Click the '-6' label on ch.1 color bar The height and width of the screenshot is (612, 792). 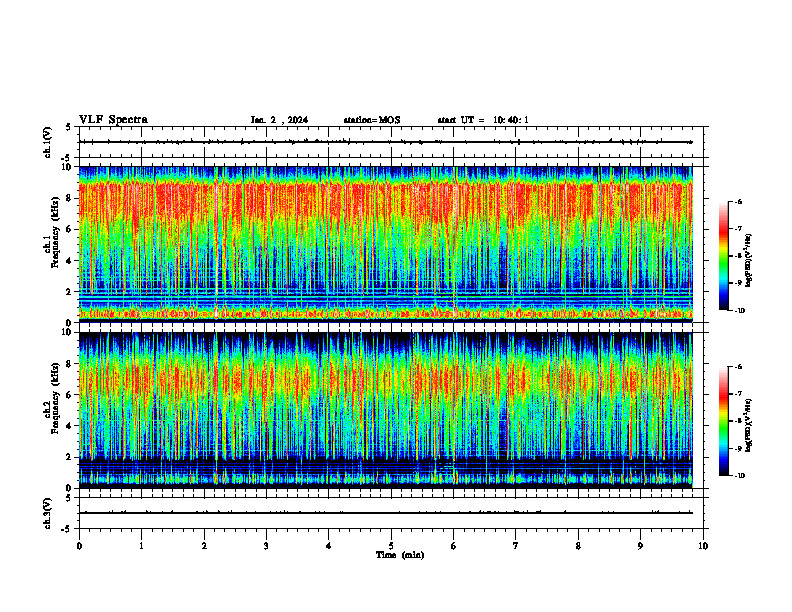738,201
